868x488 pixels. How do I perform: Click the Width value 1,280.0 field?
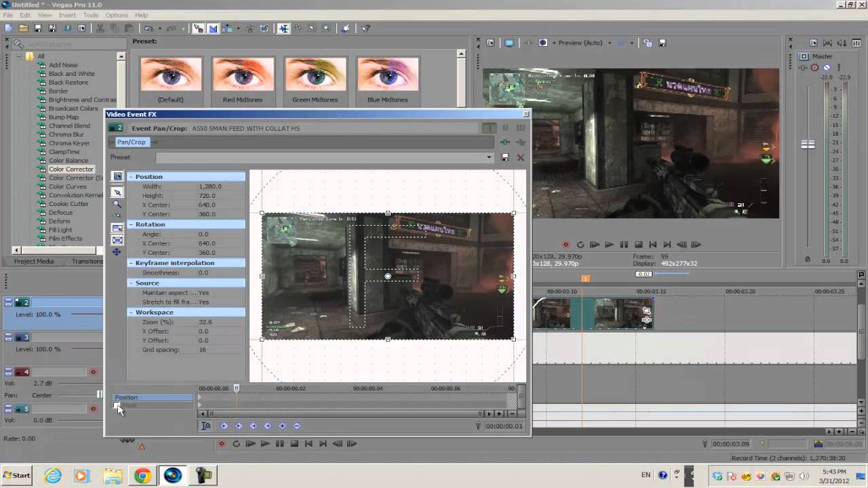pos(220,186)
